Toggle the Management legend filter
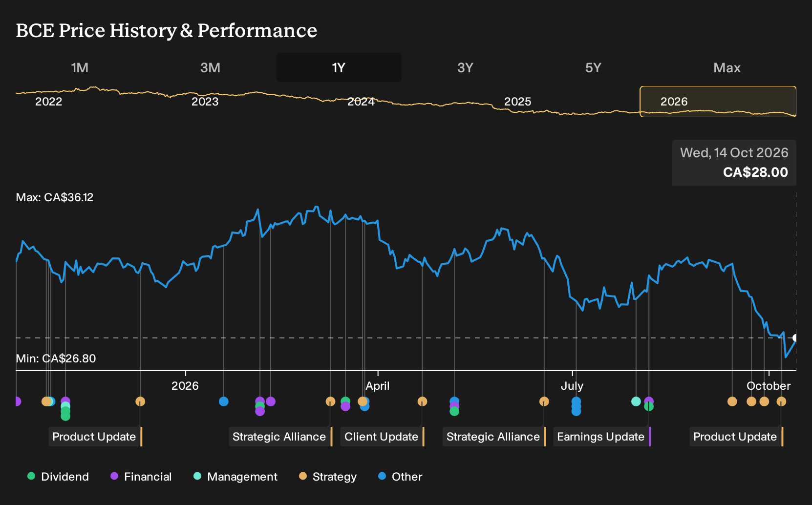Screen dimensions: 812x505 pyautogui.click(x=235, y=477)
